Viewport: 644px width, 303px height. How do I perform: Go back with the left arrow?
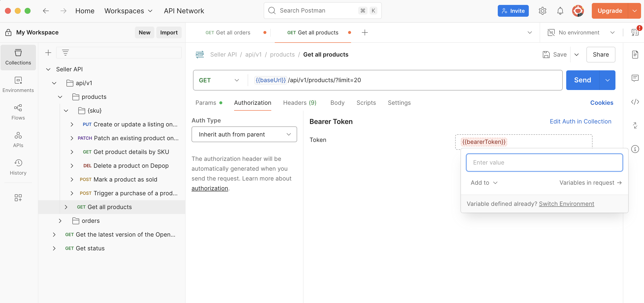coord(46,11)
